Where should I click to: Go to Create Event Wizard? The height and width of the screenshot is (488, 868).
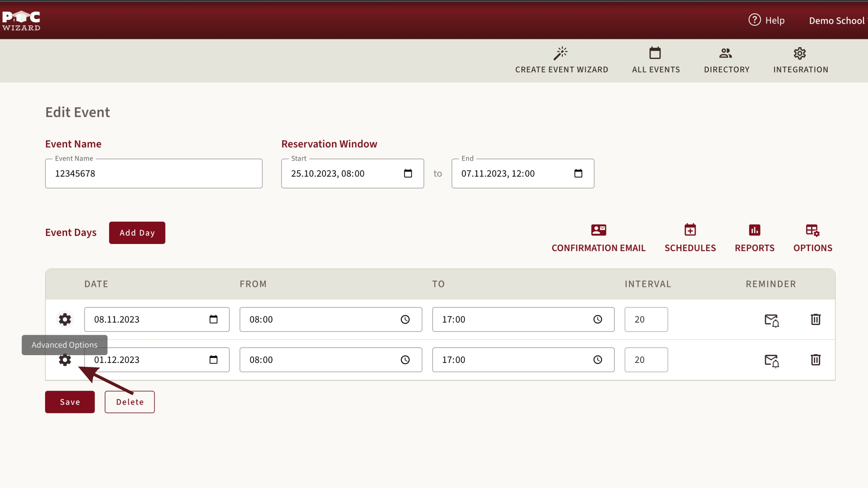(x=561, y=60)
